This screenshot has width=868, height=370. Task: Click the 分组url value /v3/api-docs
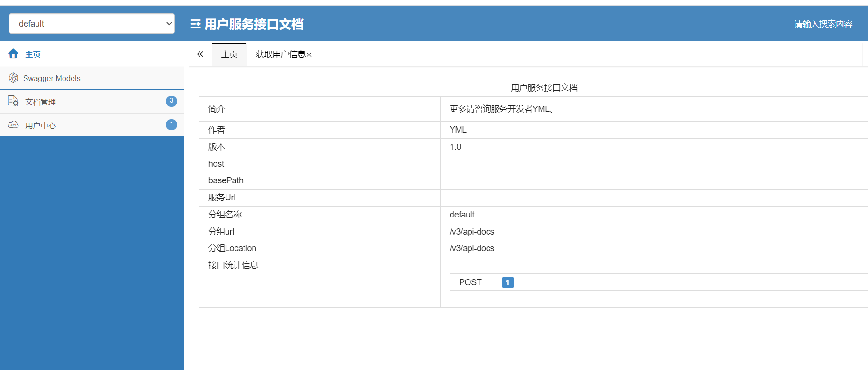(472, 232)
